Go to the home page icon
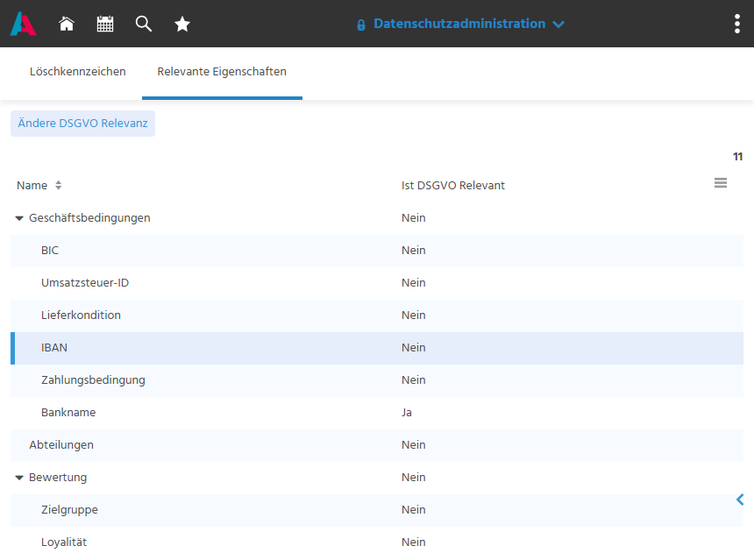 point(67,24)
